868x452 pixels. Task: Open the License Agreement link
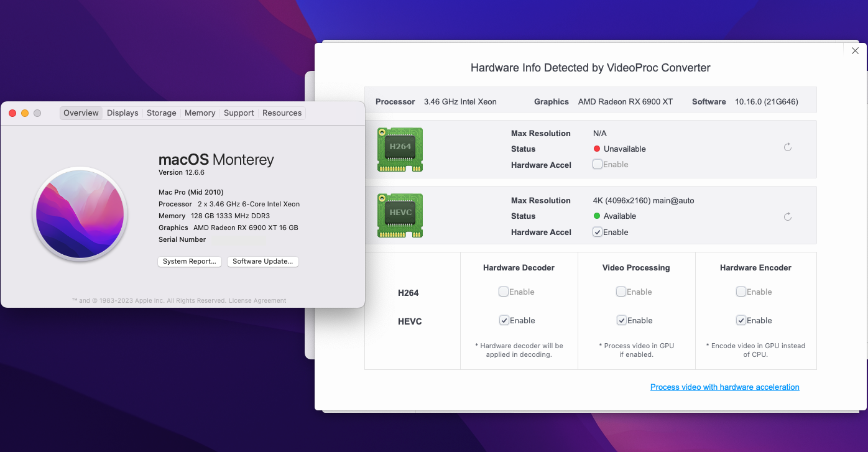point(257,301)
